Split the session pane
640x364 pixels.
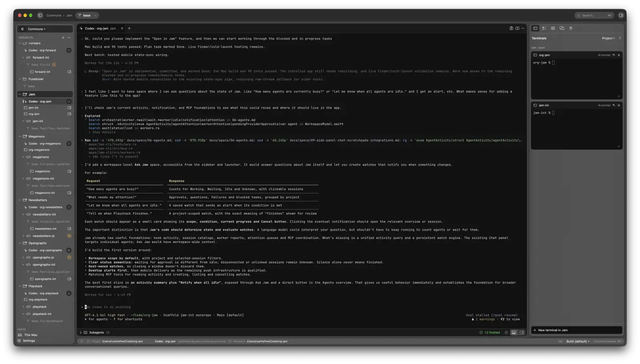pos(517,28)
